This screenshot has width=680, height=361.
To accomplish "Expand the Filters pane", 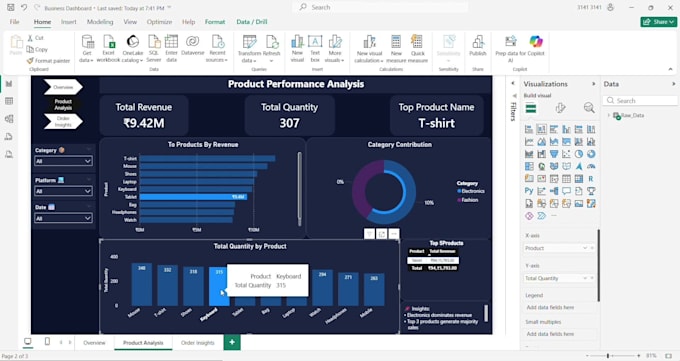I will (513, 83).
